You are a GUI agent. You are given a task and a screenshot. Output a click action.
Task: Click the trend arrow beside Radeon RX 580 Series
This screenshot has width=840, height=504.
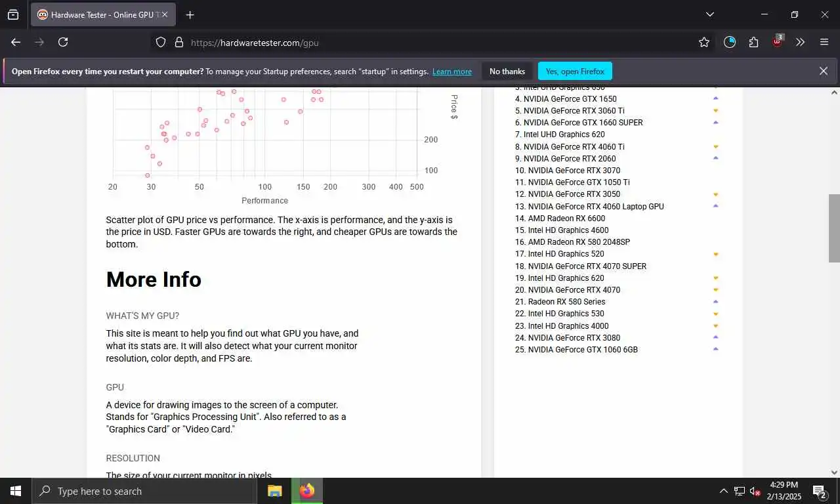tap(716, 302)
